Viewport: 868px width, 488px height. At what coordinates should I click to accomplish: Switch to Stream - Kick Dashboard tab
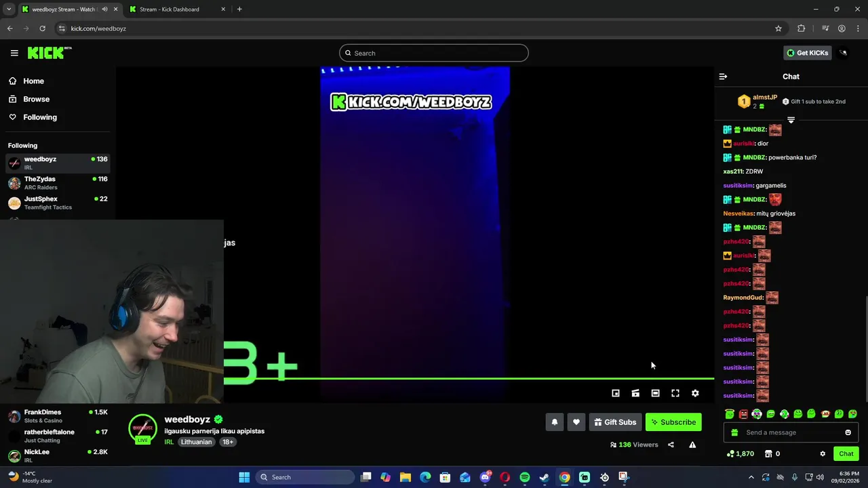coord(177,9)
